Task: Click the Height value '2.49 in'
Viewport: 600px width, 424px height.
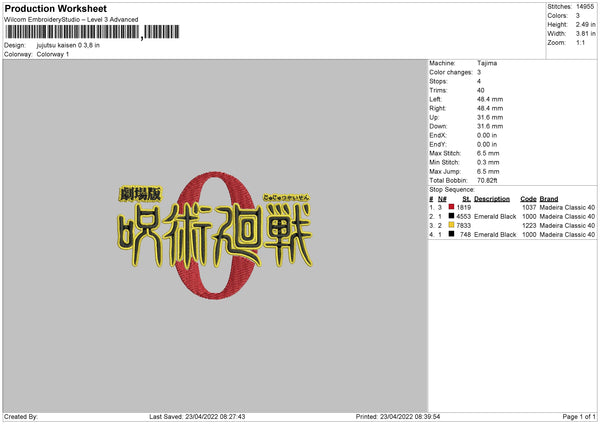Action: pyautogui.click(x=585, y=24)
